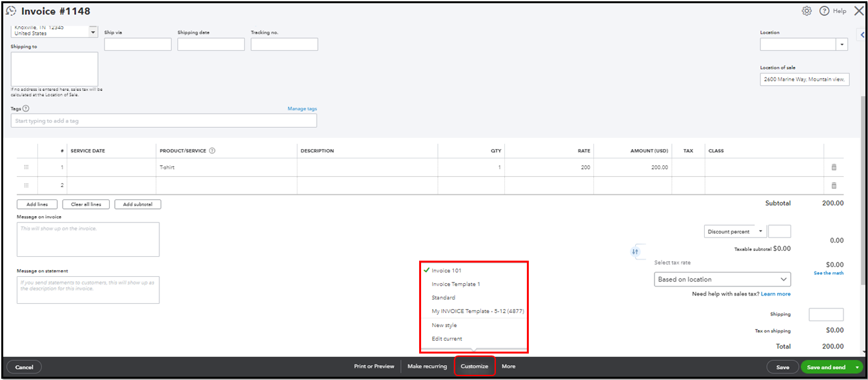The width and height of the screenshot is (868, 380).
Task: Grab the drag handle on line 1
Action: (26, 167)
